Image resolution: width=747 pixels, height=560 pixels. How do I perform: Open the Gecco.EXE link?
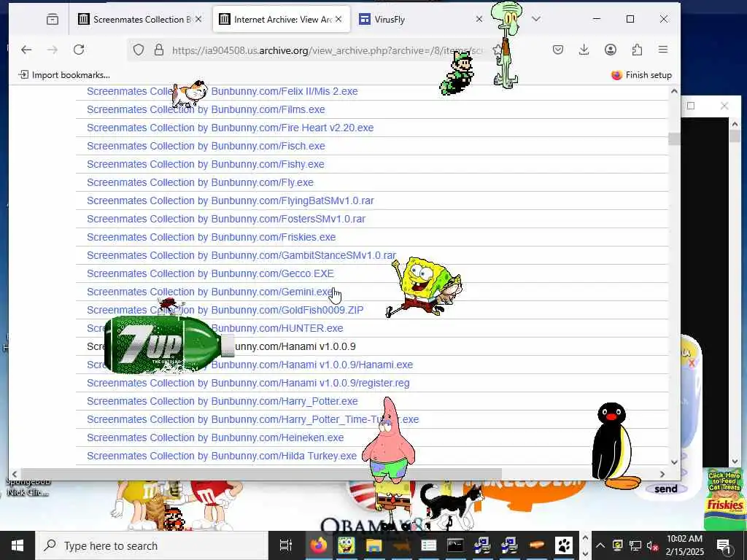click(210, 273)
